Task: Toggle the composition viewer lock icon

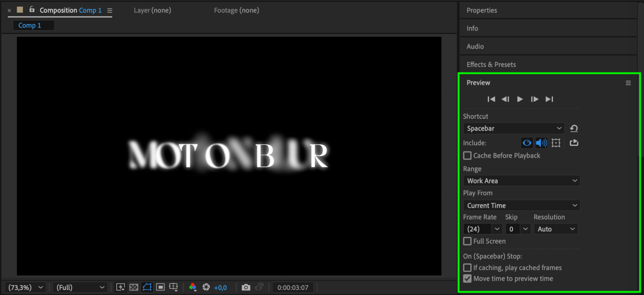Action: tap(32, 9)
